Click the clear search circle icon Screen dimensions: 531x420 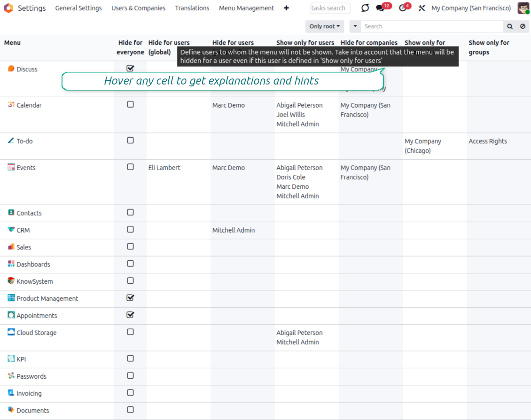click(x=523, y=26)
